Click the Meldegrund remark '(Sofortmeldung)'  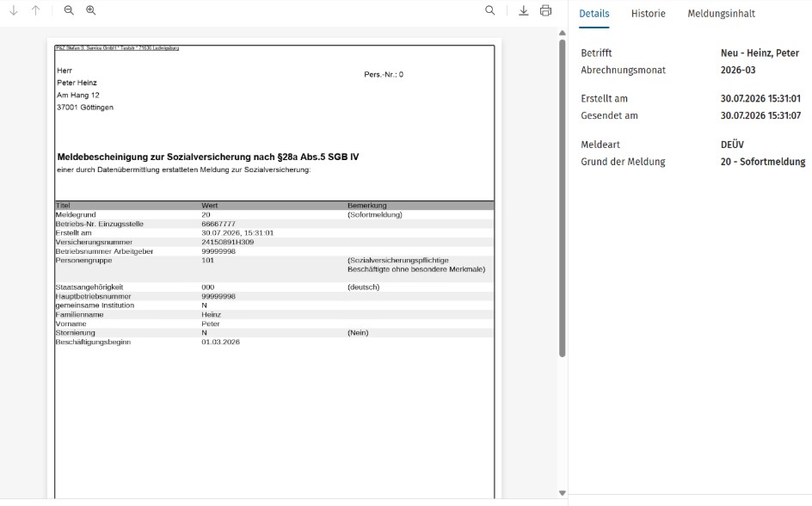[x=375, y=214]
